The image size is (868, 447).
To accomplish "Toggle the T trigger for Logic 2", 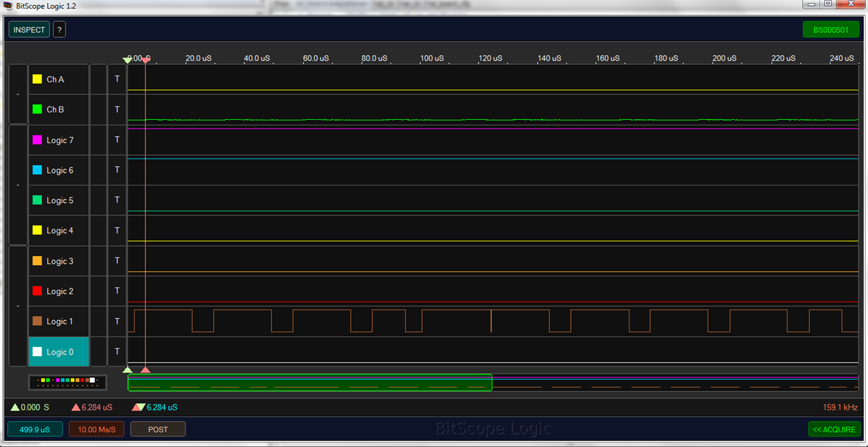I will pyautogui.click(x=117, y=291).
